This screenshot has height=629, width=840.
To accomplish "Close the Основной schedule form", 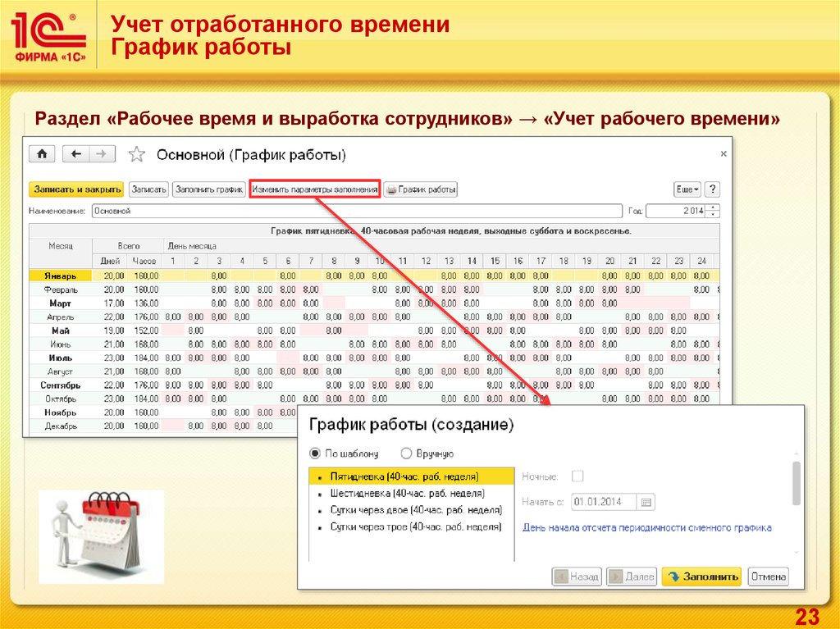I will (x=724, y=154).
